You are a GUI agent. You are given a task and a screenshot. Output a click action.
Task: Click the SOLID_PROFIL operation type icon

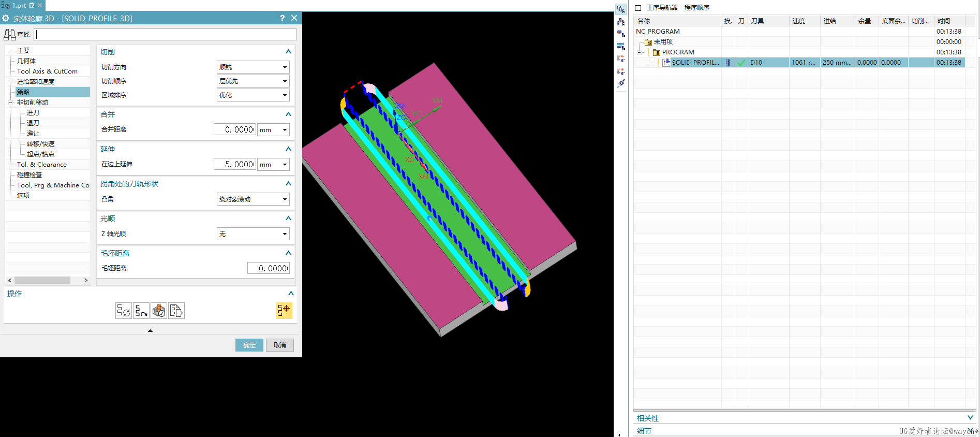pos(666,63)
